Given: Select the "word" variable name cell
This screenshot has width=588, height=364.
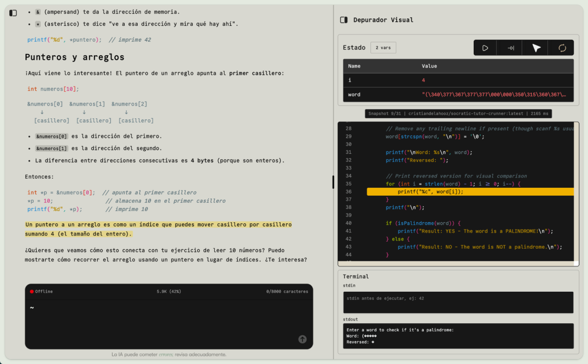Looking at the screenshot, I should 354,95.
